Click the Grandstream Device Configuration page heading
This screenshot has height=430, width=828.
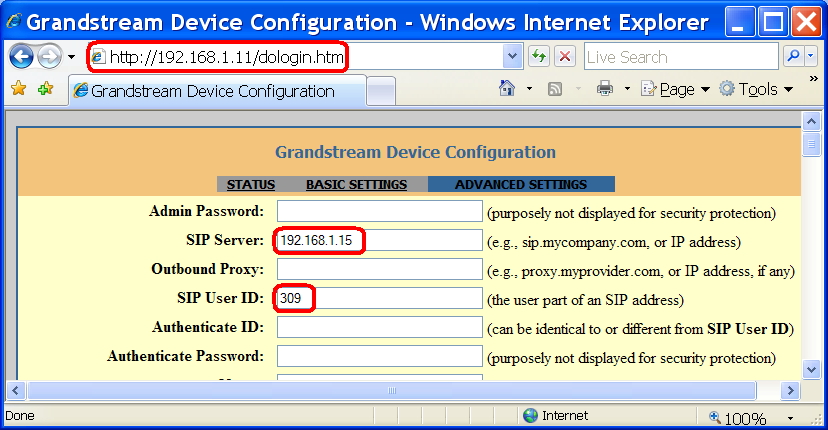(415, 152)
